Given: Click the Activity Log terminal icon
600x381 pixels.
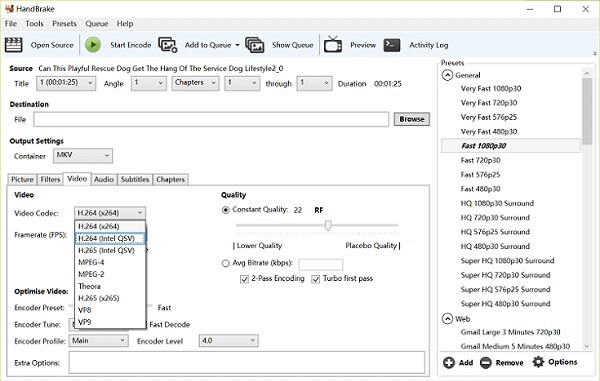Looking at the screenshot, I should click(x=392, y=45).
